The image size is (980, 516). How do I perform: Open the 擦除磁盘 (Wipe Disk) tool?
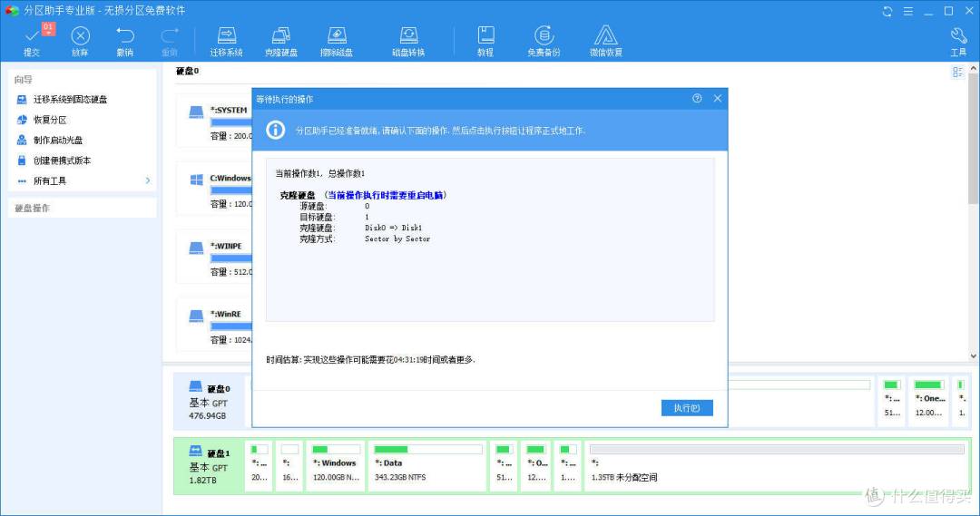337,41
